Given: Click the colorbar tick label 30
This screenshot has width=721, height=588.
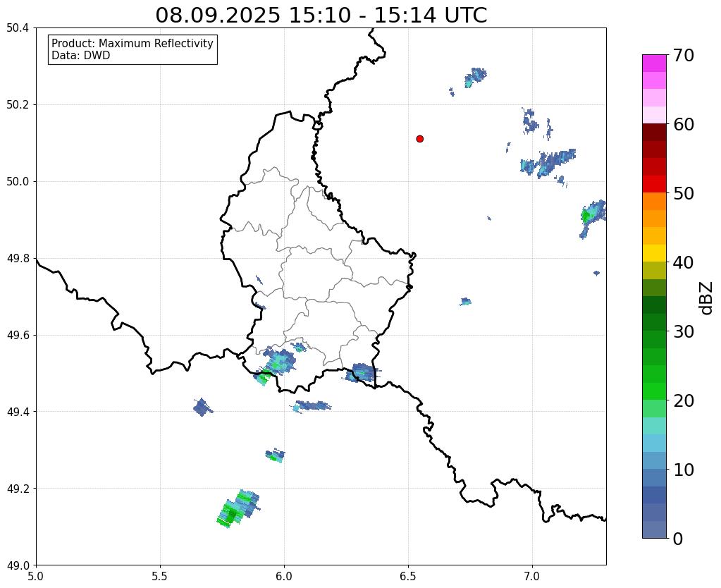Looking at the screenshot, I should pyautogui.click(x=684, y=331).
